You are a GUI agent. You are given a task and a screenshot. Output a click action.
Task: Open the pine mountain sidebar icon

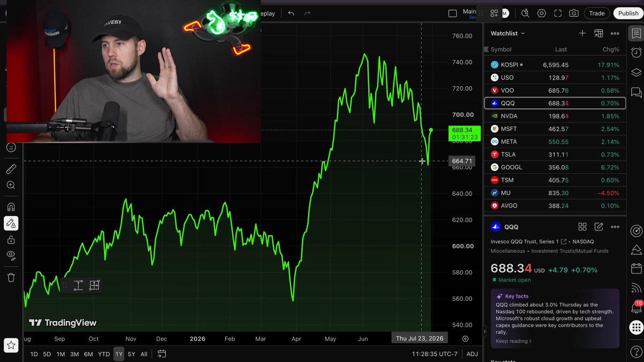(x=636, y=250)
